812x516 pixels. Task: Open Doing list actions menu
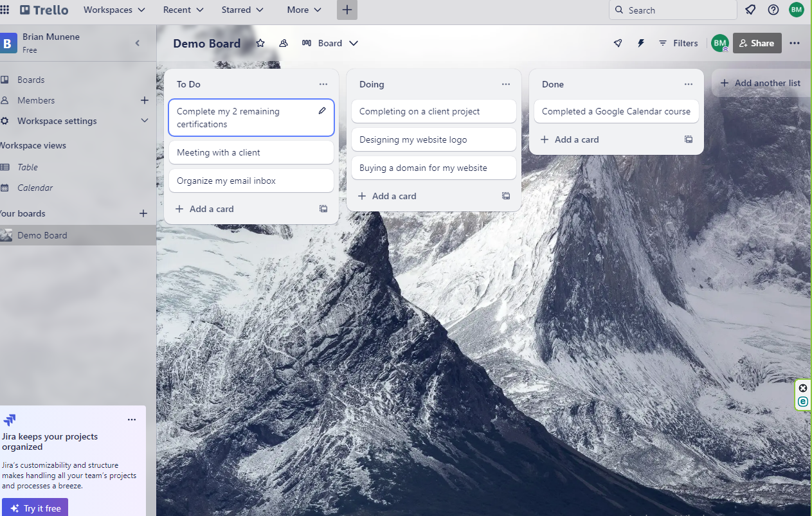coord(506,84)
